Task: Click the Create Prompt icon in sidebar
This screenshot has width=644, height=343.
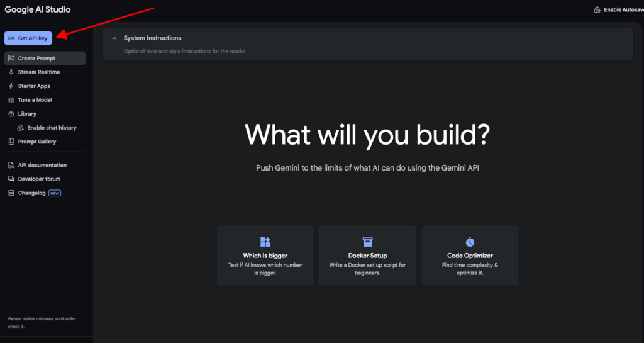Action: pos(11,59)
